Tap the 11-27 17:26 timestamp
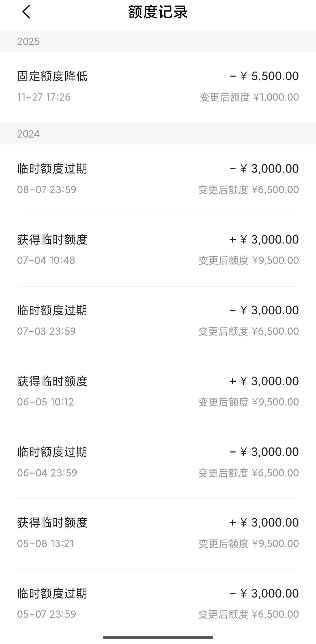Image resolution: width=316 pixels, height=644 pixels. (x=44, y=97)
